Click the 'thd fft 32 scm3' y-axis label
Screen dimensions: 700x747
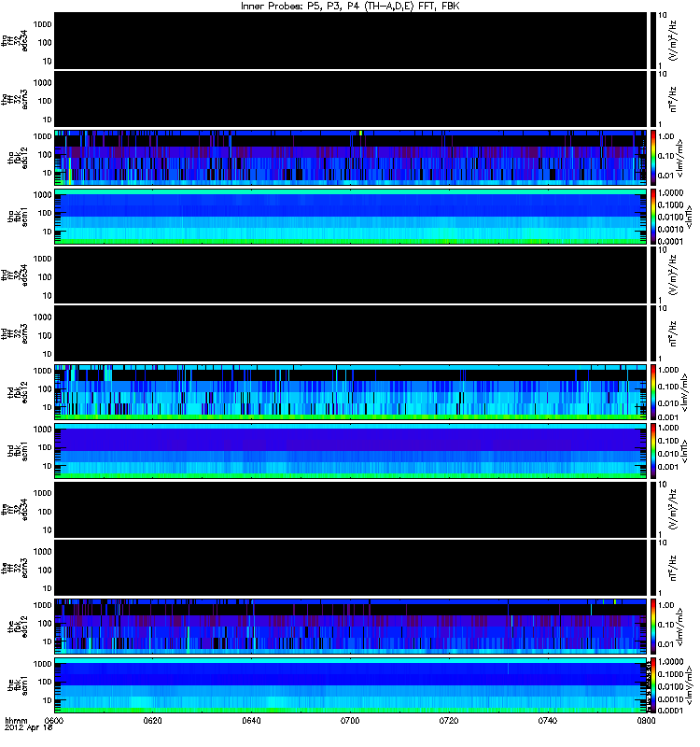(15, 333)
